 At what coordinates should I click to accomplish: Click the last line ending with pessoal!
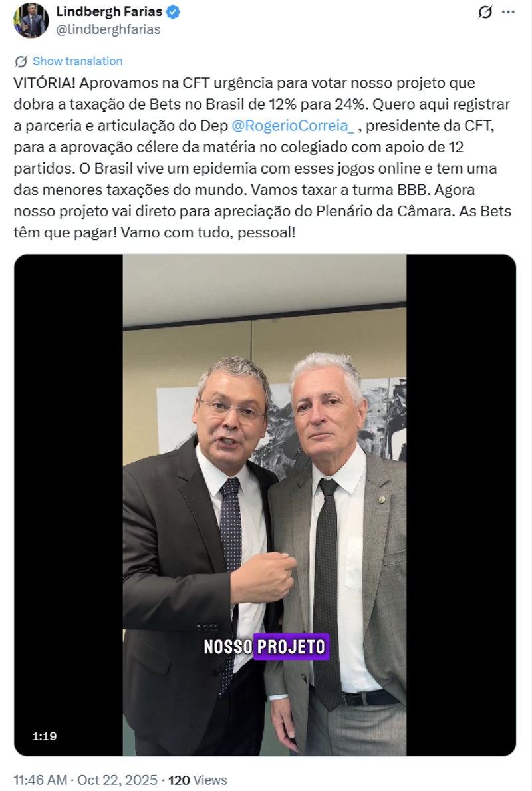[x=154, y=233]
